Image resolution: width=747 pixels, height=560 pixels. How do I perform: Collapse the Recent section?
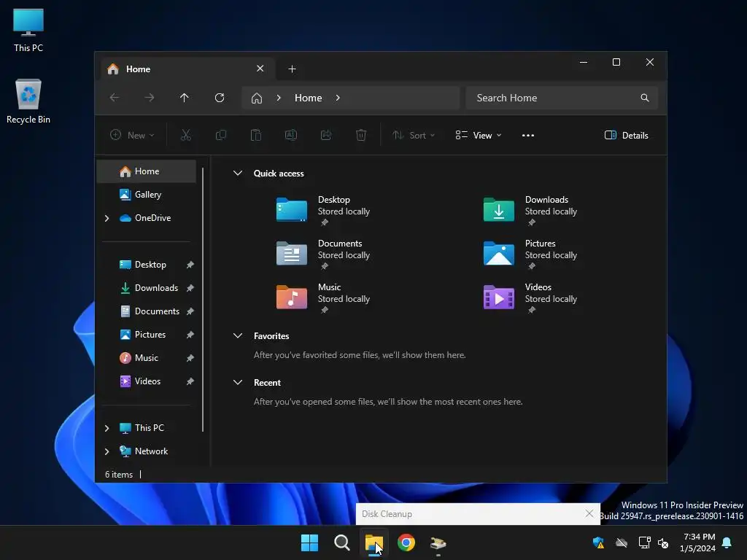(238, 382)
